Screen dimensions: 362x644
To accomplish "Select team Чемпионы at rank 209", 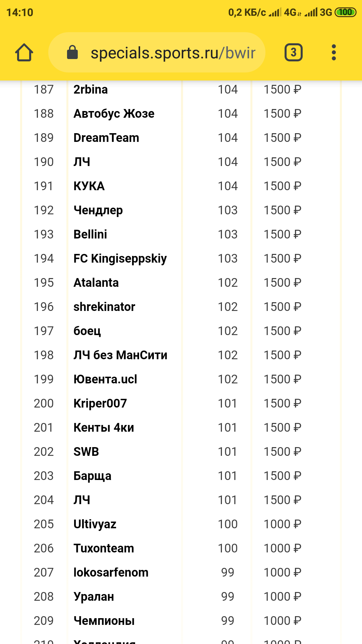I will tap(104, 621).
